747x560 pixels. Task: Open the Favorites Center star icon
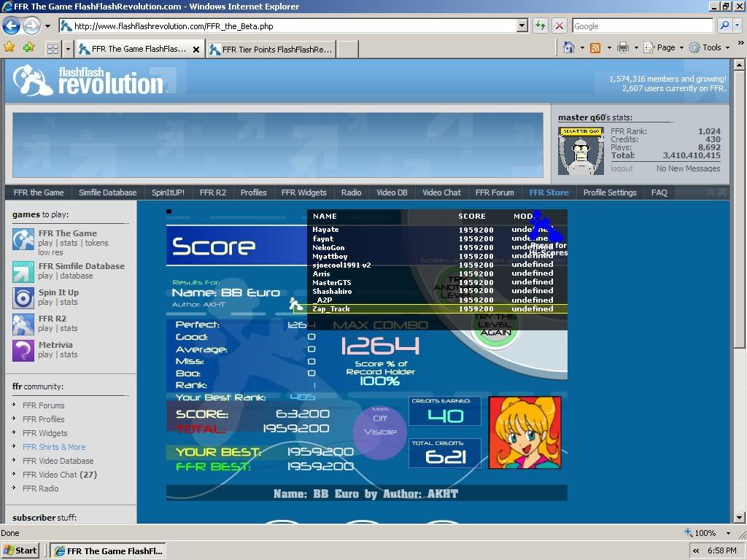[9, 47]
